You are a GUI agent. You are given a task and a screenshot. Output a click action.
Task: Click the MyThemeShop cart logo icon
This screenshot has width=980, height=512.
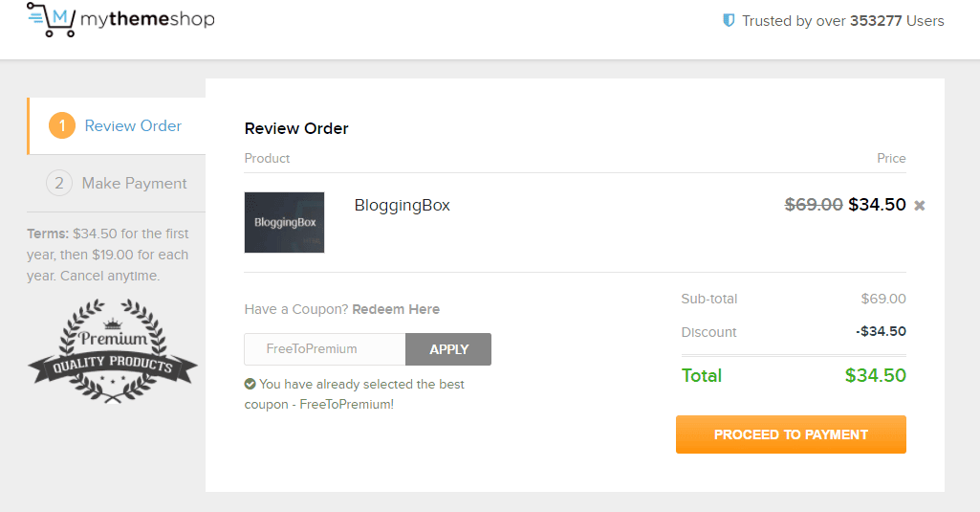tap(52, 19)
